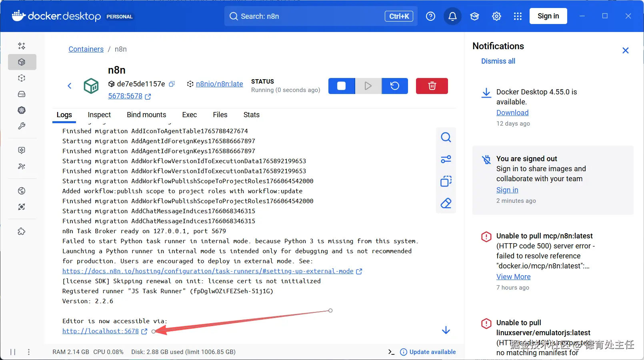The width and height of the screenshot is (644, 360).
Task: Close the Notifications panel
Action: (626, 50)
